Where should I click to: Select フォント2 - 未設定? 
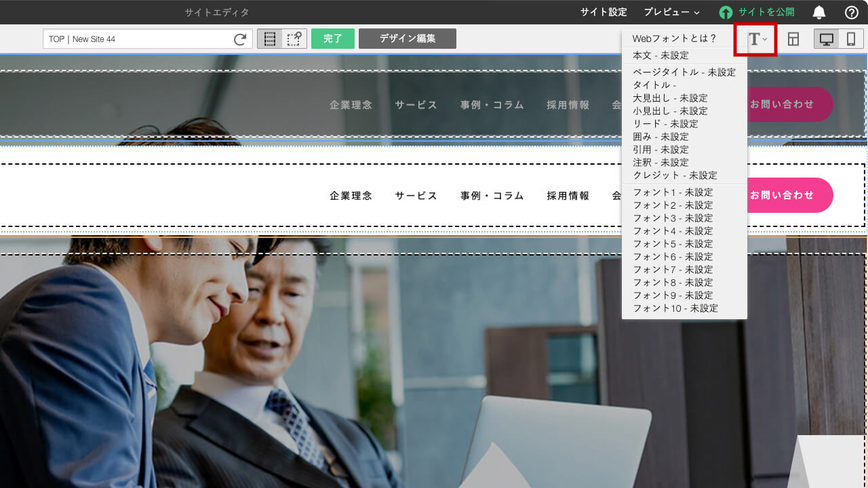tap(673, 205)
